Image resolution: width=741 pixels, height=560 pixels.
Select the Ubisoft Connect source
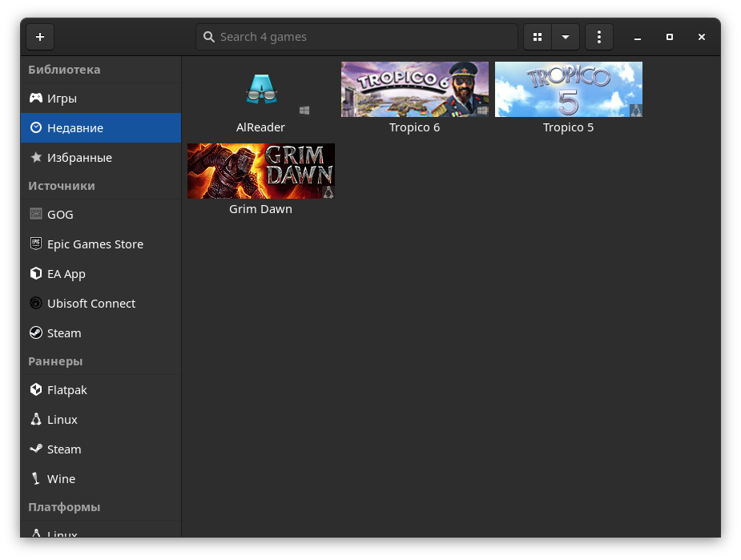click(101, 304)
